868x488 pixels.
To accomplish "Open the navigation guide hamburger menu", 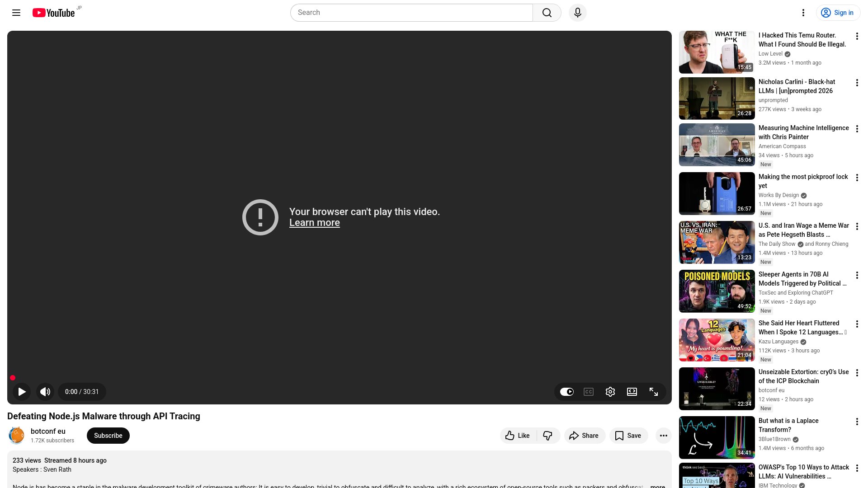I will 16,13.
